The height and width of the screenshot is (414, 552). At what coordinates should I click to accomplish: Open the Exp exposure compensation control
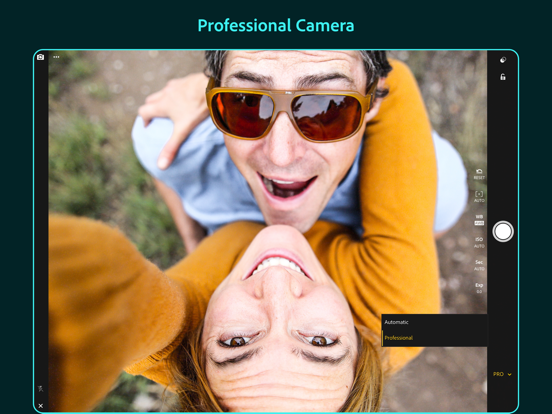pos(479,288)
